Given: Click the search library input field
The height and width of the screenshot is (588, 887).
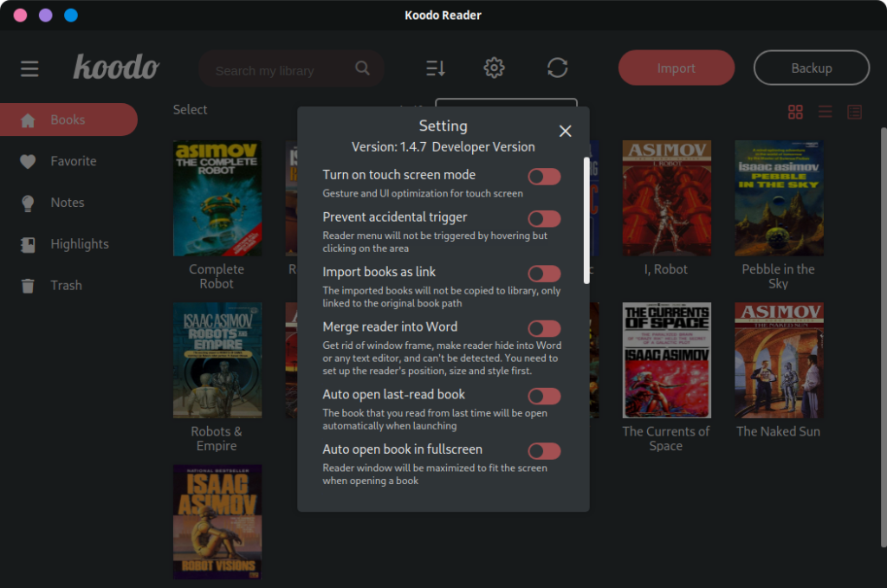Looking at the screenshot, I should pos(286,68).
